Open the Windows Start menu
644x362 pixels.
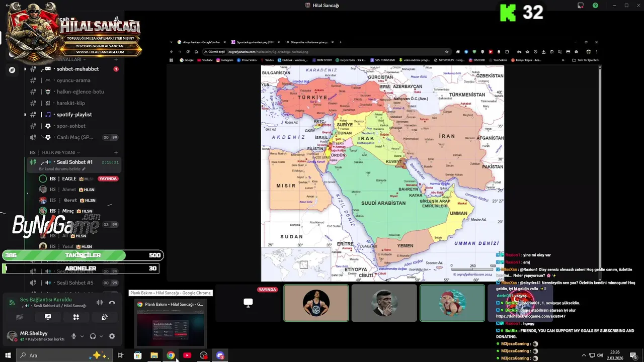tap(8, 355)
